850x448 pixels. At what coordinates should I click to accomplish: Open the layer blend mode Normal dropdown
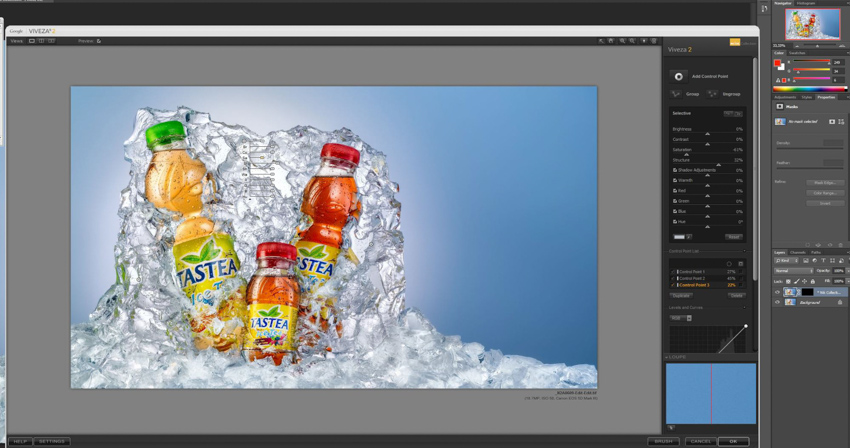[793, 271]
